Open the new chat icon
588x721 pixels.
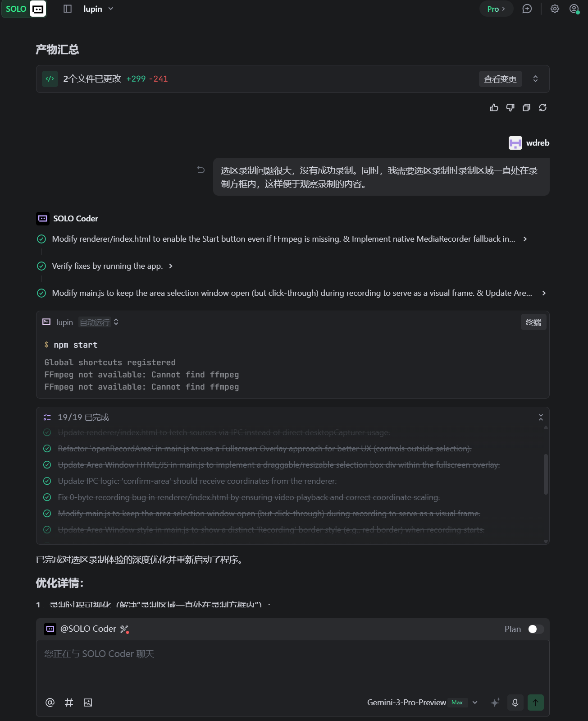tap(527, 9)
